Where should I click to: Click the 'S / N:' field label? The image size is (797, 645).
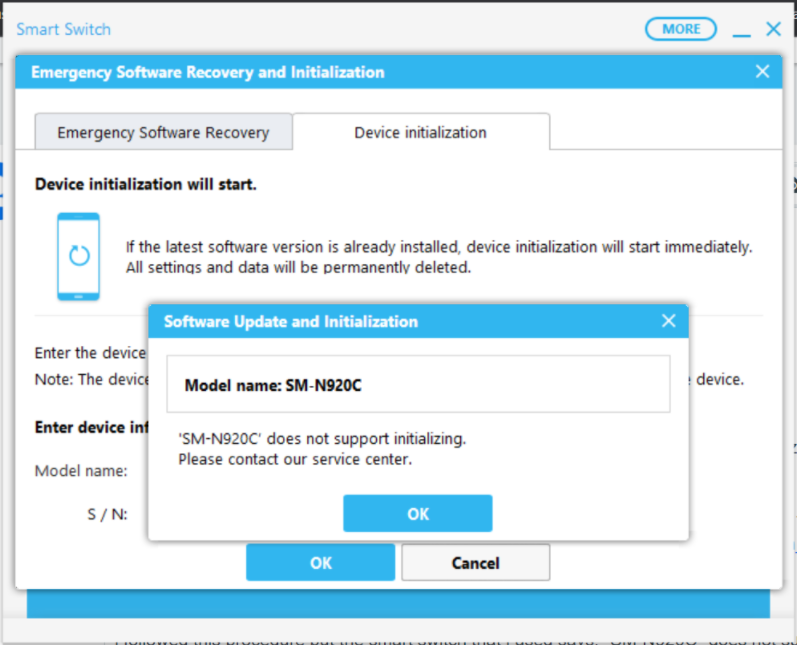click(107, 515)
